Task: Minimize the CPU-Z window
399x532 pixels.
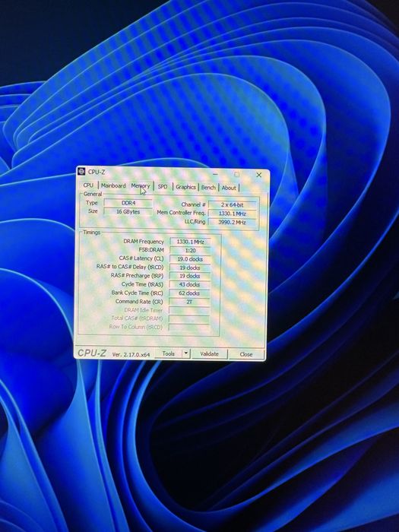Action: pyautogui.click(x=215, y=174)
